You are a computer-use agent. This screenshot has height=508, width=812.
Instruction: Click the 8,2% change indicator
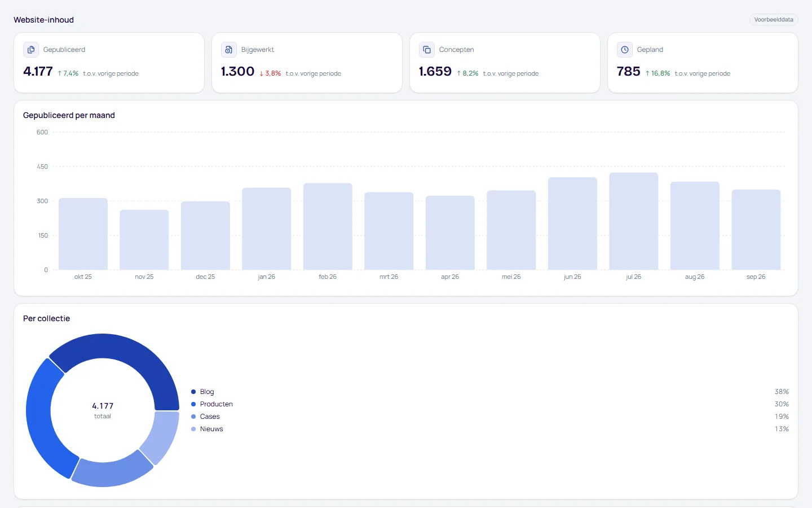(467, 73)
